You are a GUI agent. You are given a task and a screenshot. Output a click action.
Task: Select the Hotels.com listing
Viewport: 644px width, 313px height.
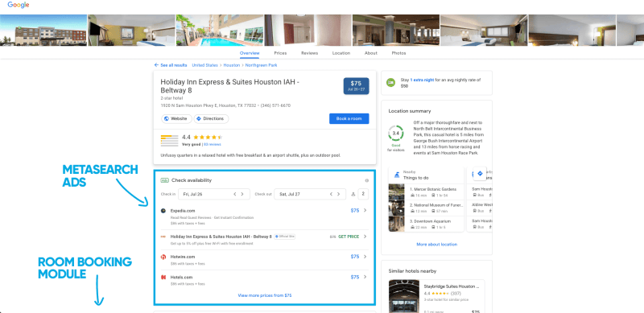[x=264, y=280]
